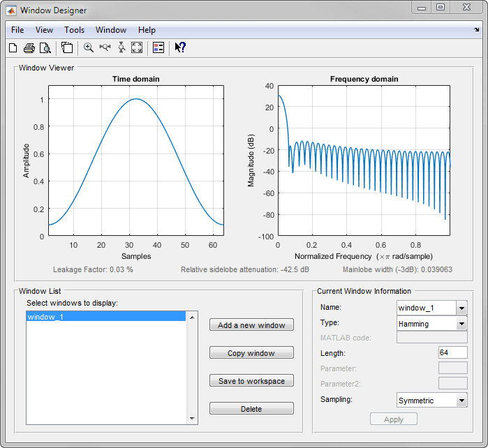Activate the horizontal Zoom X tool
This screenshot has height=448, width=488.
pos(105,47)
